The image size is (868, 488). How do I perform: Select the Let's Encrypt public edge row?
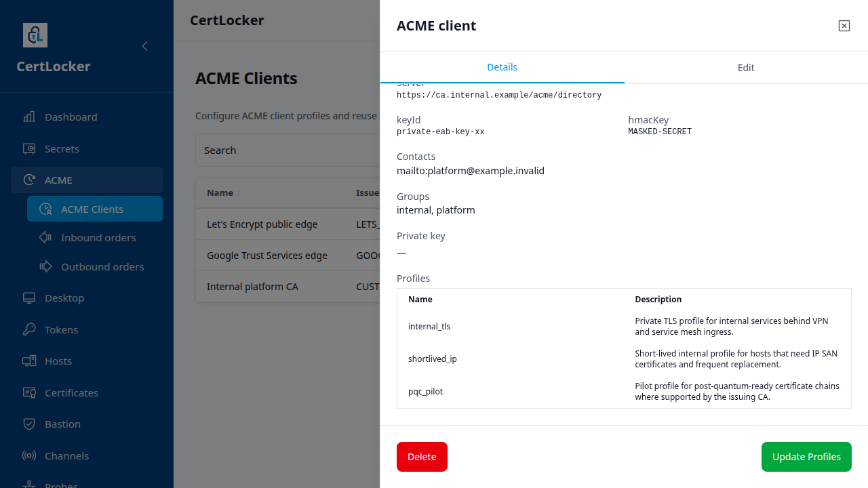[288, 224]
